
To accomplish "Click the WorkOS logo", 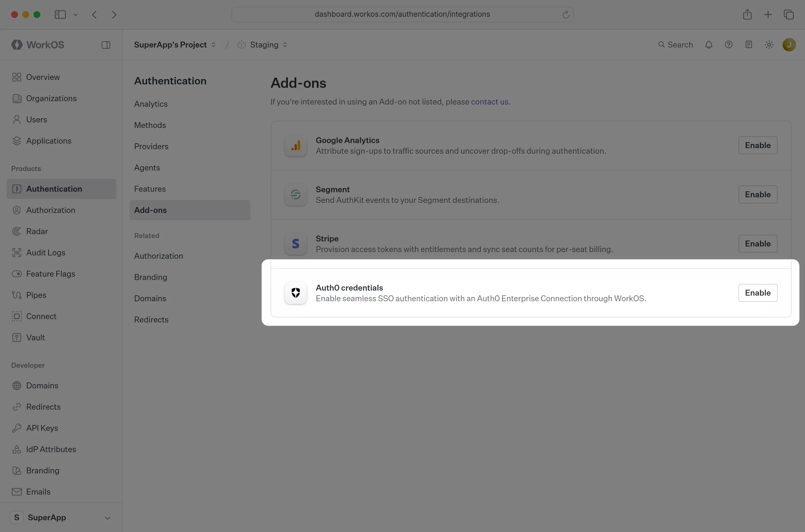I will (38, 45).
